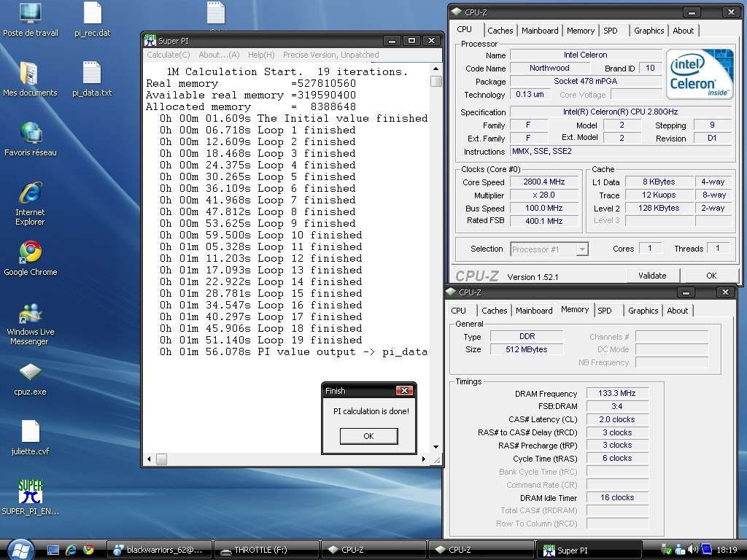
Task: Switch to Graphics tab in bottom CPU-Z
Action: tap(643, 311)
